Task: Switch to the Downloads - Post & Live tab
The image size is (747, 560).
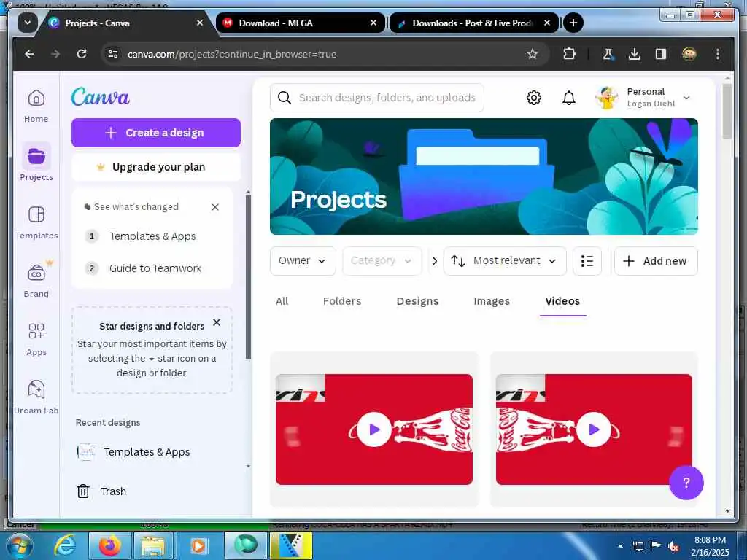Action: pos(474,23)
